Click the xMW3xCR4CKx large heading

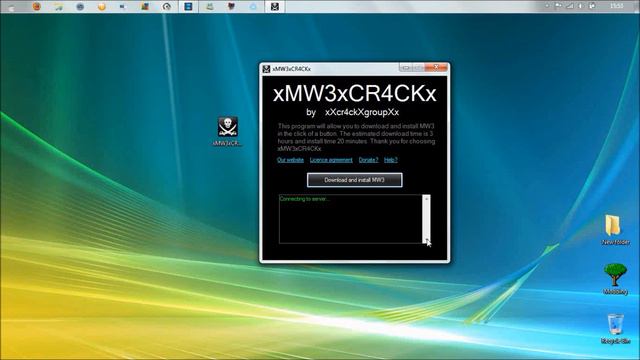[355, 93]
